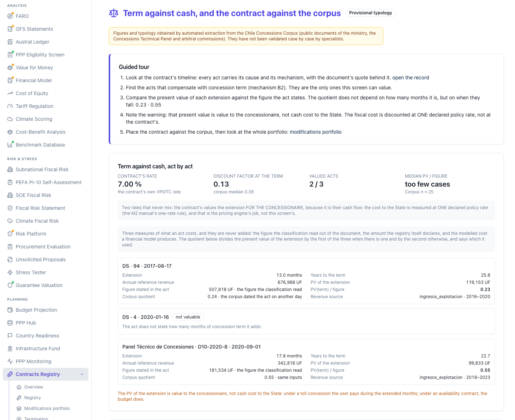Click the scales icon beside page title
This screenshot has height=420, width=515.
(x=114, y=13)
